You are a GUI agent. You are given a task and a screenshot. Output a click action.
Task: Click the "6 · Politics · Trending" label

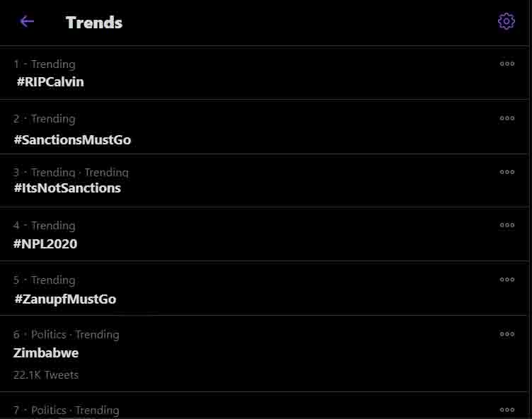pyautogui.click(x=66, y=334)
